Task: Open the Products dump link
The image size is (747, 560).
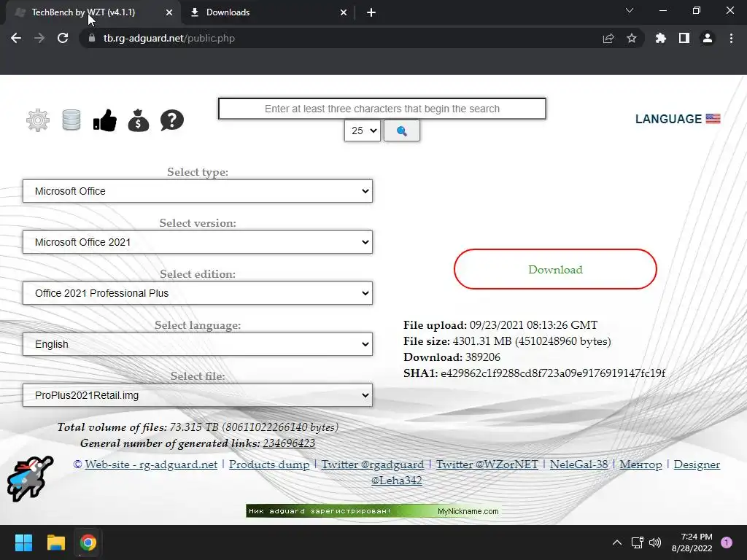Action: coord(269,464)
